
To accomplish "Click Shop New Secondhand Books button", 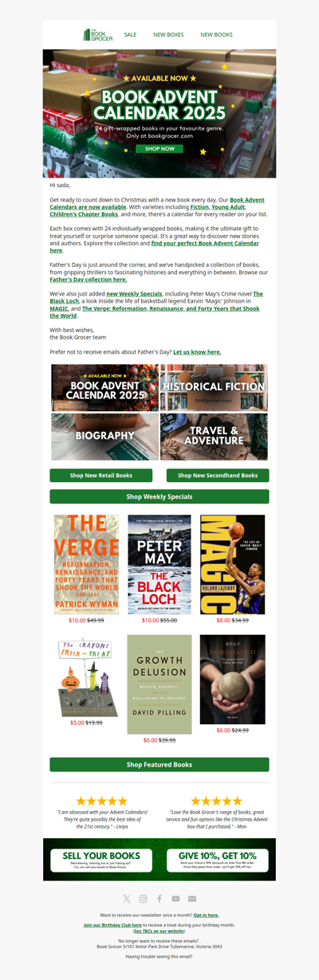I will [x=218, y=476].
